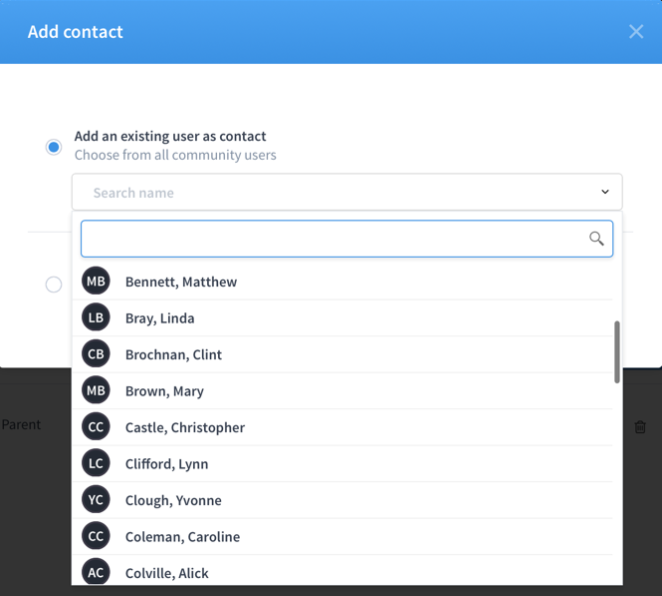Focus the dropdown search text field
This screenshot has width=662, height=596.
pos(347,238)
